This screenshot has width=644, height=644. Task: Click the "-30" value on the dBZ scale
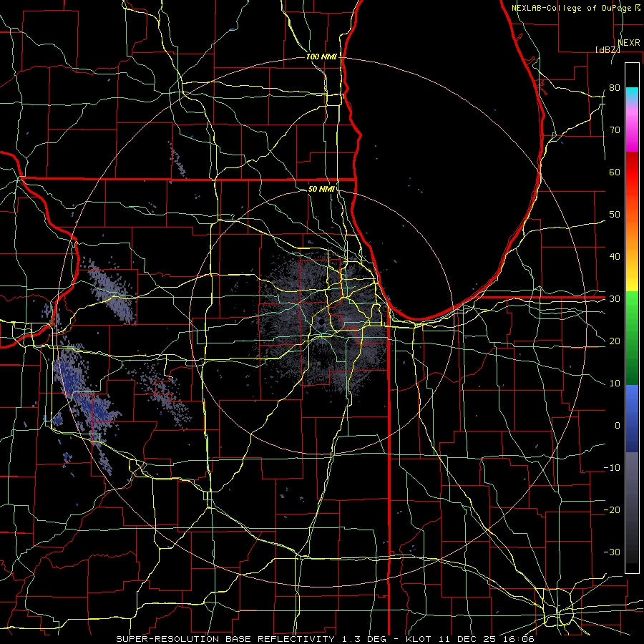[x=612, y=552]
